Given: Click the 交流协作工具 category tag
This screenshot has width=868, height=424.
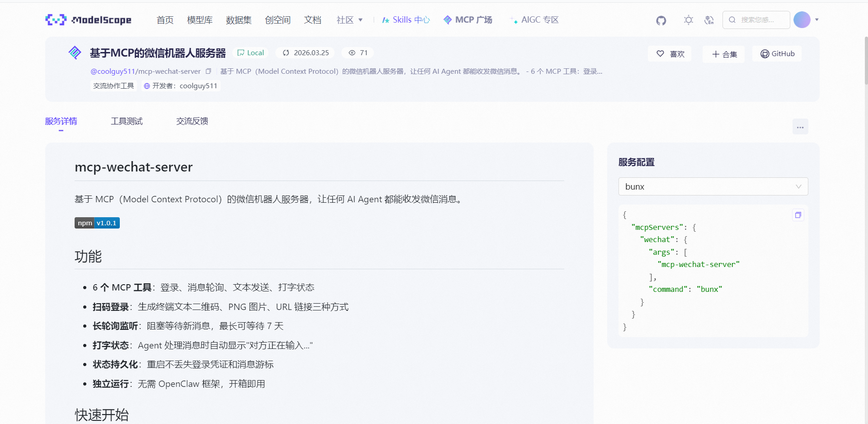Looking at the screenshot, I should click(x=113, y=86).
